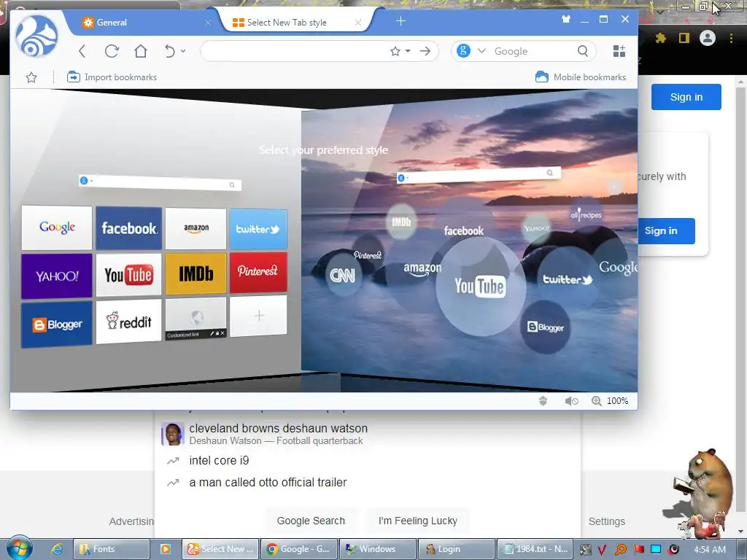Open Mobile bookmarks
Viewport: 747px width, 560px height.
coord(581,77)
